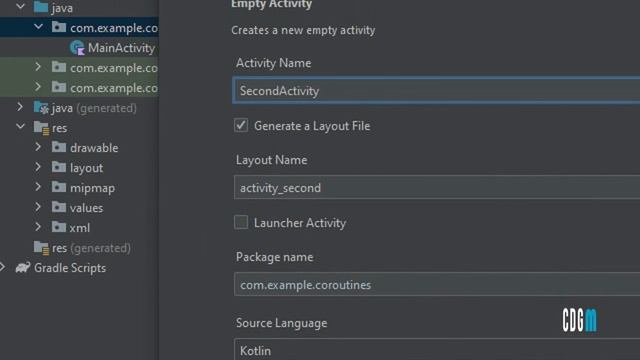Viewport: 640px width, 360px height.
Task: Click the 'Creates a new empty activity' description
Action: (303, 30)
